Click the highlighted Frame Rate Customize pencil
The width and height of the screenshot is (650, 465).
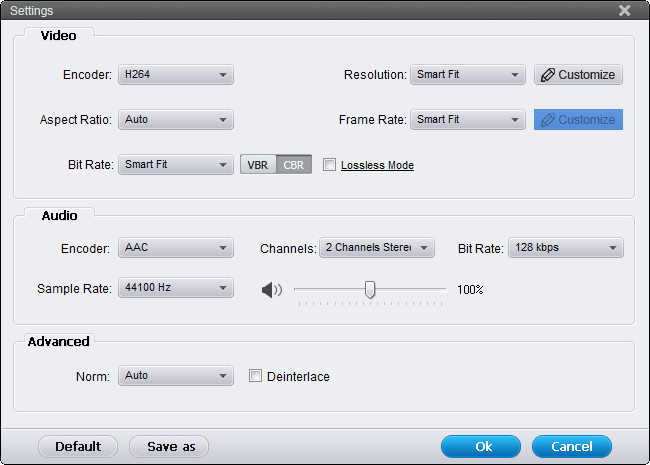pos(547,120)
